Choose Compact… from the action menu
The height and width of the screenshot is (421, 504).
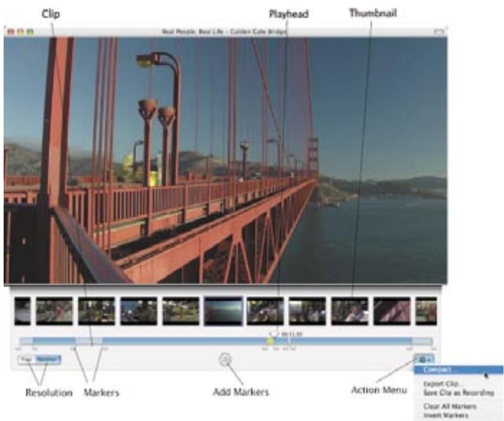tap(458, 370)
